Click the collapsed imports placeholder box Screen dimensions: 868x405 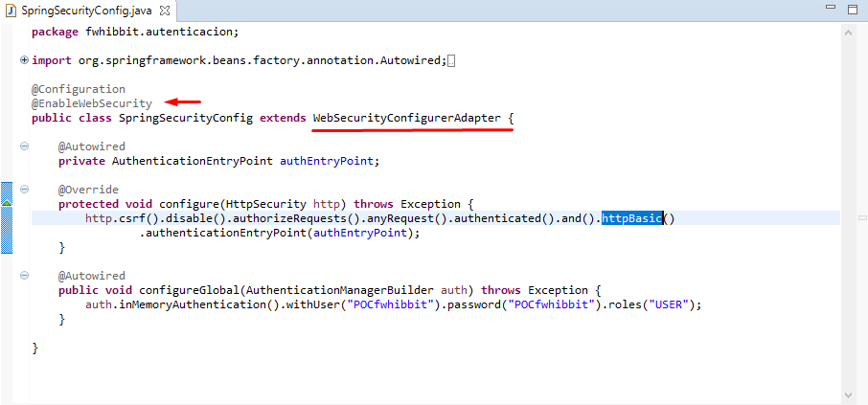452,61
